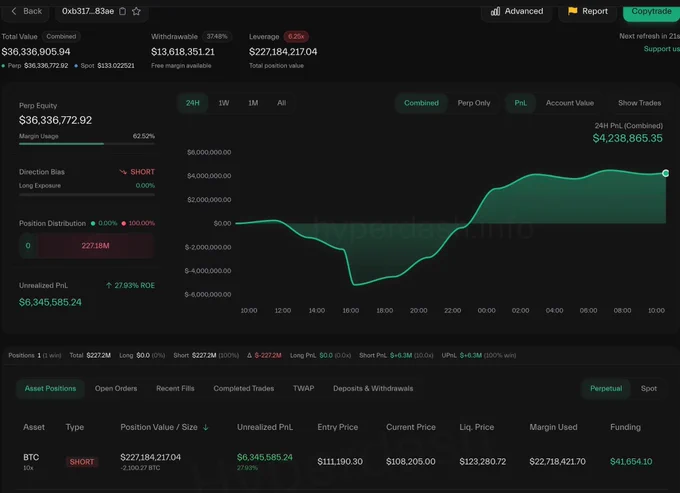Screen dimensions: 680x493
Task: Open the Deposits & Withdrawals tab
Action: pyautogui.click(x=373, y=389)
